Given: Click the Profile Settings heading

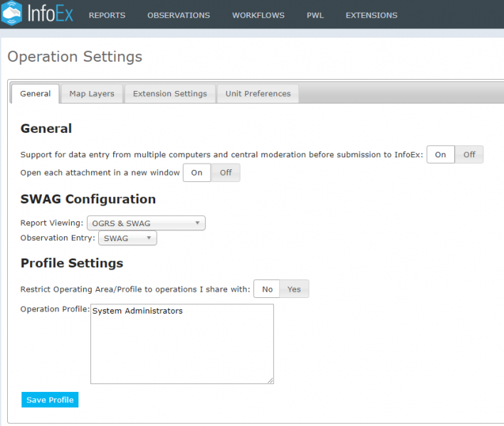Looking at the screenshot, I should point(72,263).
